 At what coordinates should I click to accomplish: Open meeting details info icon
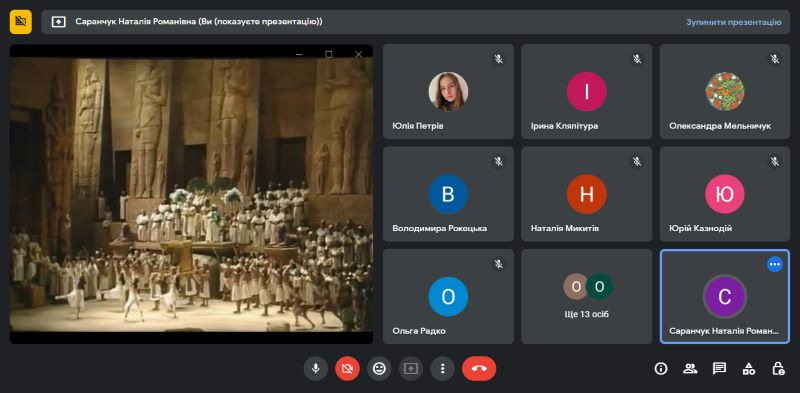pyautogui.click(x=661, y=369)
